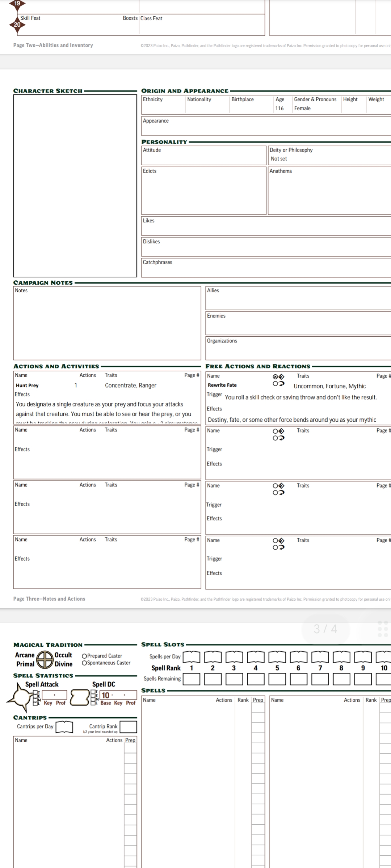The width and height of the screenshot is (391, 868).
Task: Select the Prepared Caster radio button
Action: (x=84, y=656)
